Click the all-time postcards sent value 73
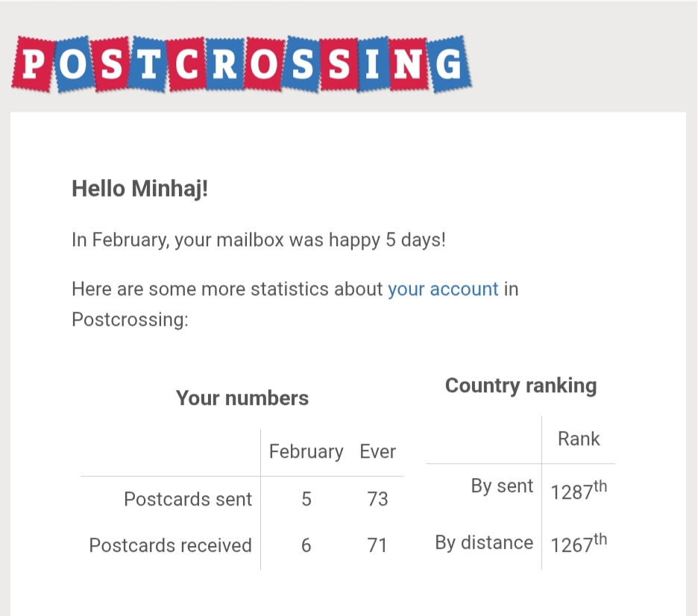Screen dimensions: 698x616 pos(377,499)
